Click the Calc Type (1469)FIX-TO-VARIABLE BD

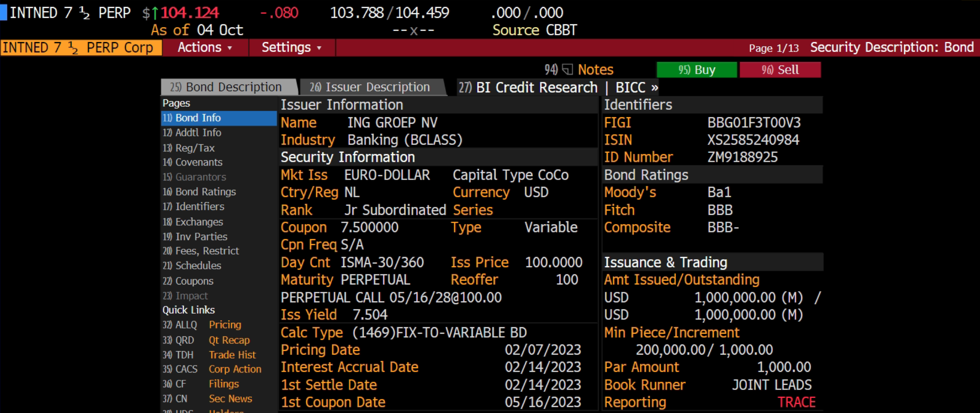click(440, 332)
